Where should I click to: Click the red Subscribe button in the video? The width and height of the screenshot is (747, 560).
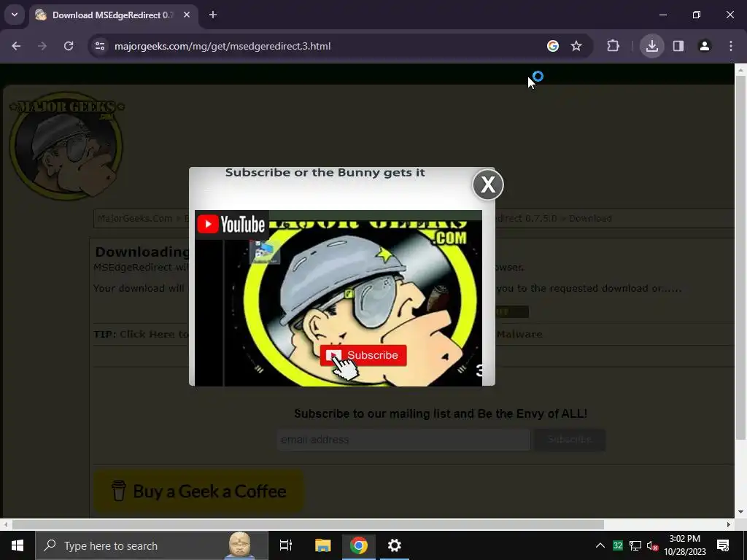point(363,355)
